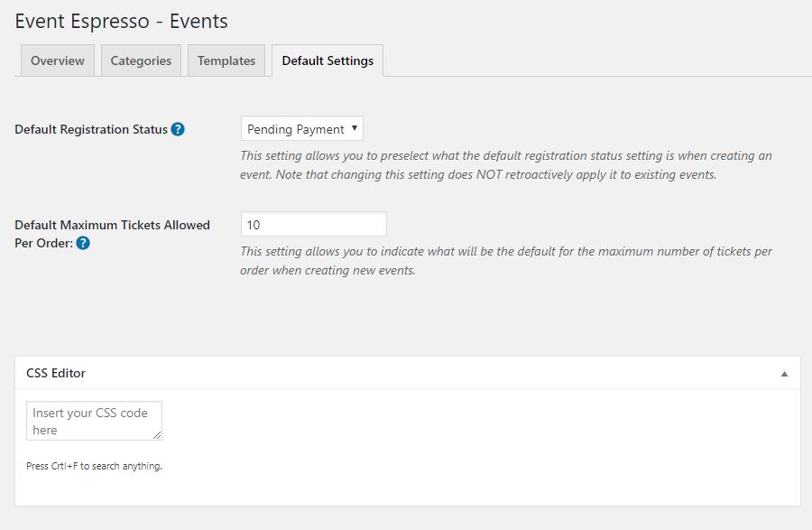Open the Default Registration Status dropdown
Viewport: 812px width, 530px height.
(x=302, y=128)
